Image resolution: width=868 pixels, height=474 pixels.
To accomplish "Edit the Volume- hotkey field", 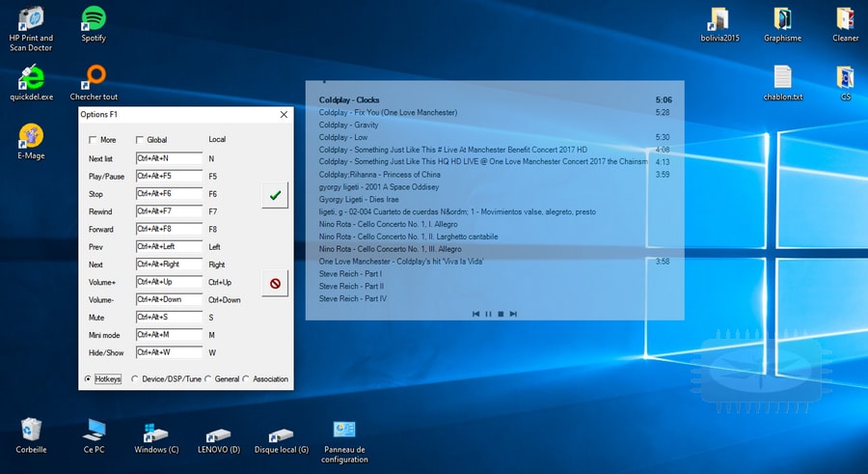I will pos(169,300).
